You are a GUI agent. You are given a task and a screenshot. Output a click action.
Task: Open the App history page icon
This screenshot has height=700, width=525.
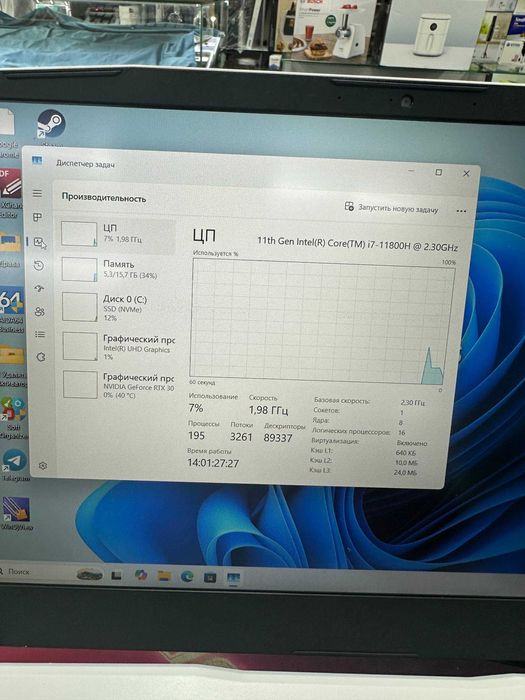click(x=39, y=266)
